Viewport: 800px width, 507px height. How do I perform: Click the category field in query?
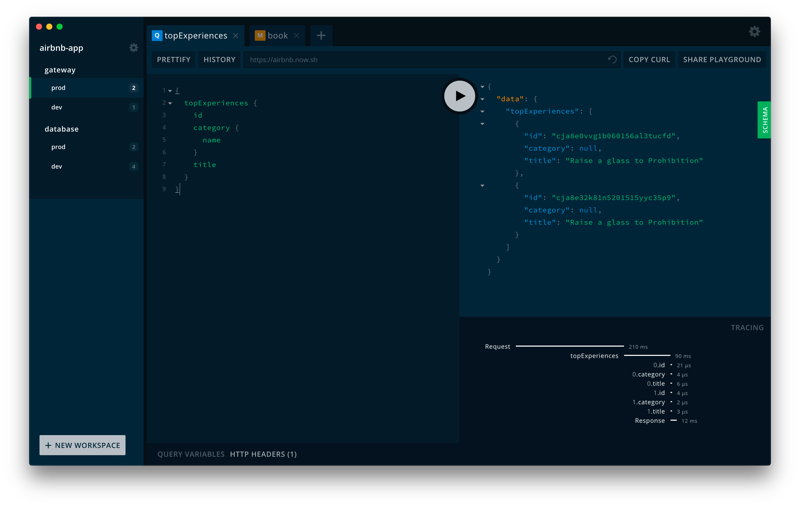pos(211,128)
